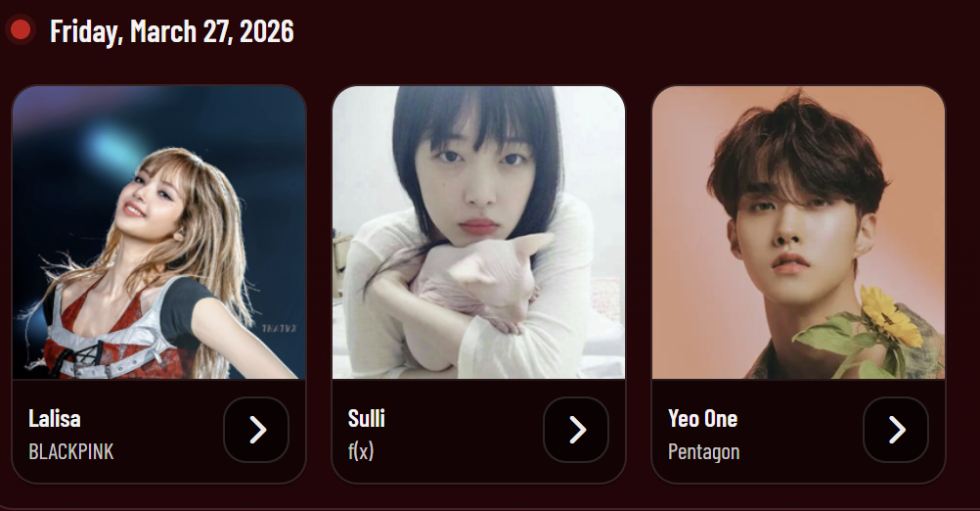The width and height of the screenshot is (980, 511).
Task: Click the red dot beside the date
Action: [20, 30]
